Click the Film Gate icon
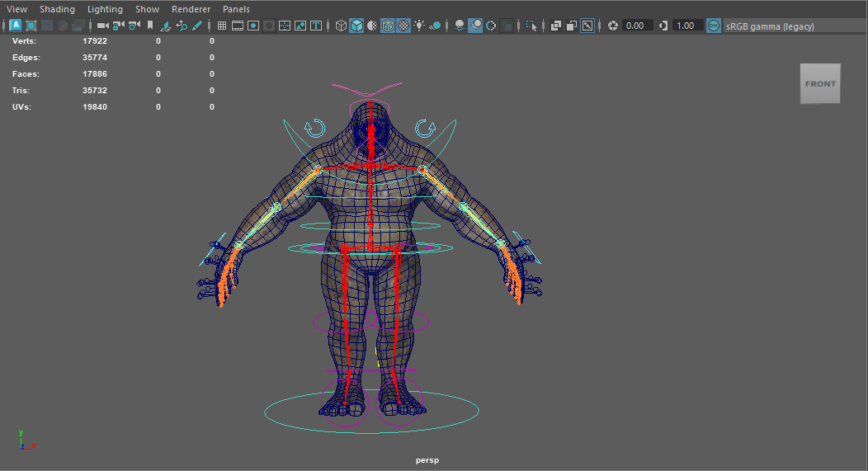Viewport: 868px width, 471px height. (238, 26)
